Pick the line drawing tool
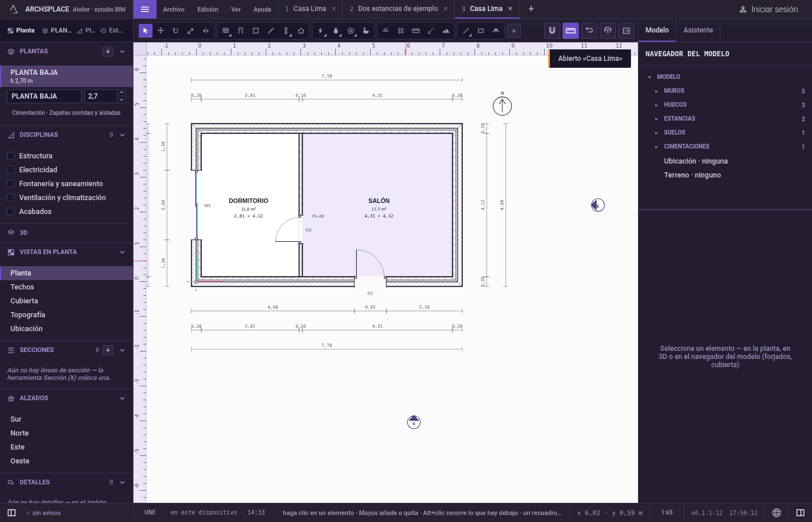 pos(466,31)
